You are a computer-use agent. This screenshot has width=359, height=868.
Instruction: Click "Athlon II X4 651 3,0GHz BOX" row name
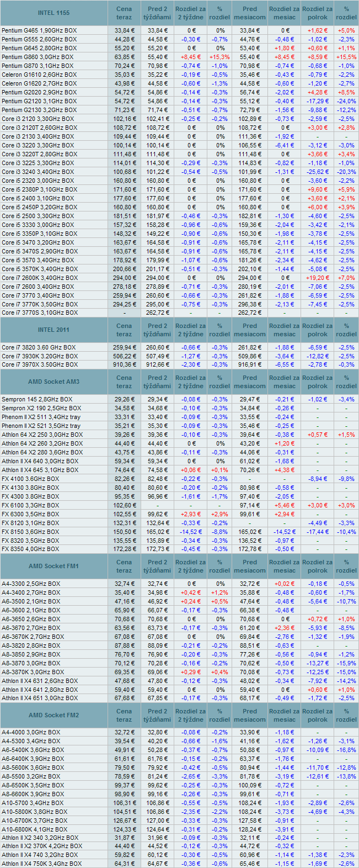click(40, 698)
